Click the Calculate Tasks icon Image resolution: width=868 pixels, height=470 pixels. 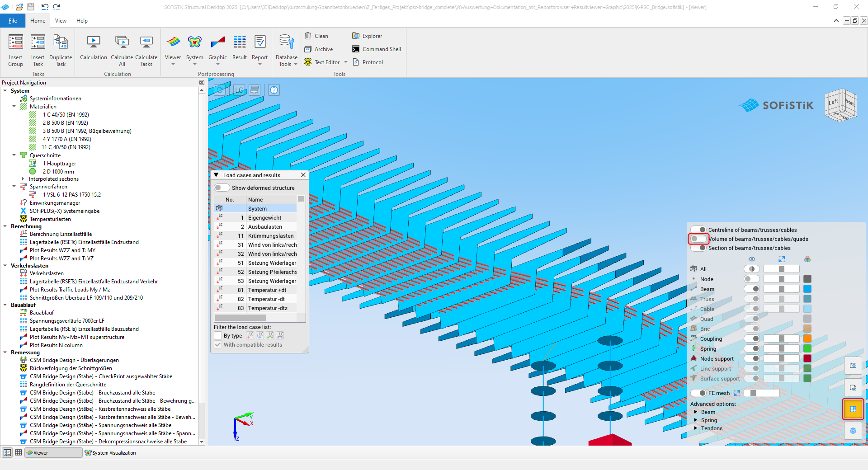146,50
